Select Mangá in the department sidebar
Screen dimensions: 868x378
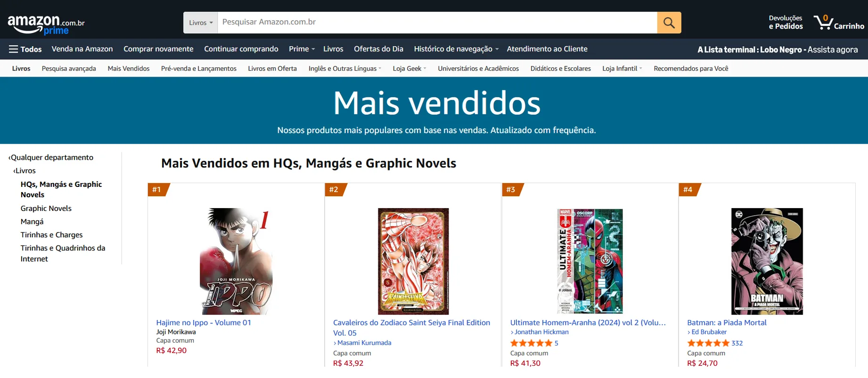pyautogui.click(x=32, y=221)
